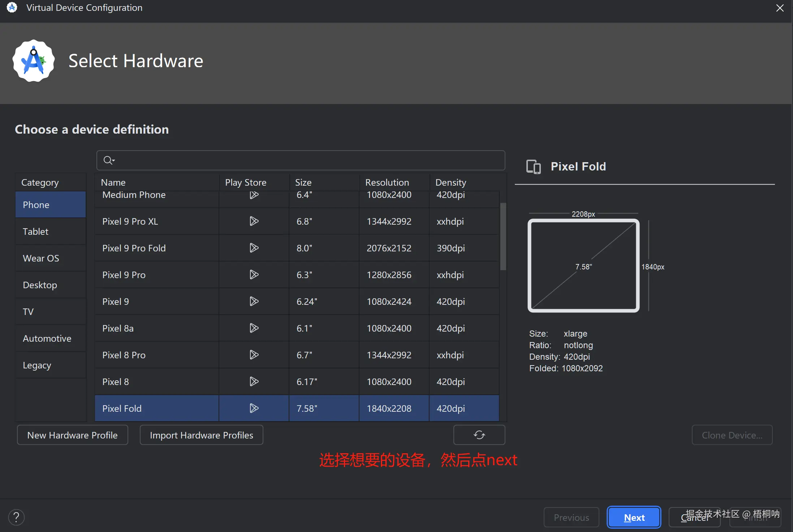Click the 1344x2992 resolution for Pixel 9 Pro XL

(x=394, y=221)
